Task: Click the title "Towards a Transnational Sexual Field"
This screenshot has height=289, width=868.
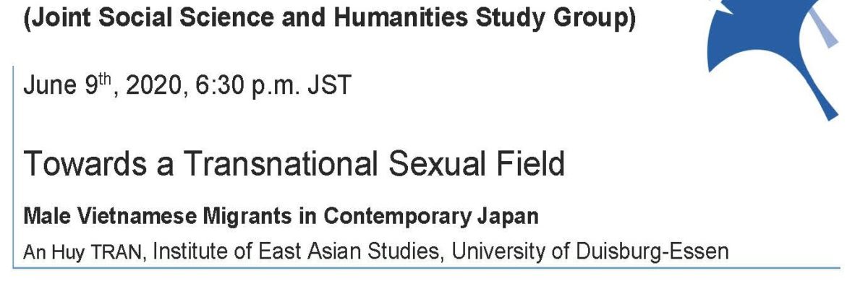Action: [x=294, y=165]
